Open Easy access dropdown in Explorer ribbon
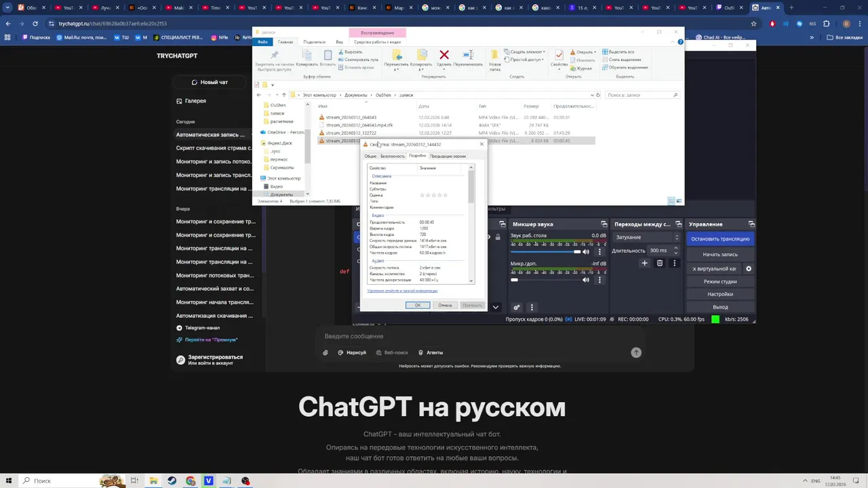The width and height of the screenshot is (868, 488). pyautogui.click(x=524, y=59)
